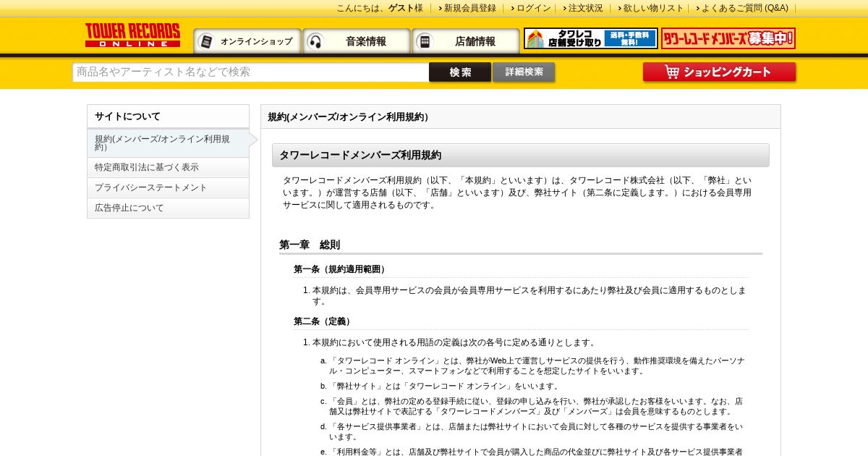Image resolution: width=868 pixels, height=456 pixels.
Task: Open 新規会員登録 link
Action: (x=470, y=8)
